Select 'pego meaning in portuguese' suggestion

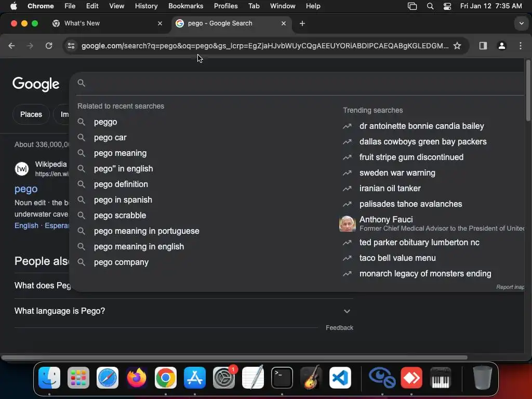200,231
